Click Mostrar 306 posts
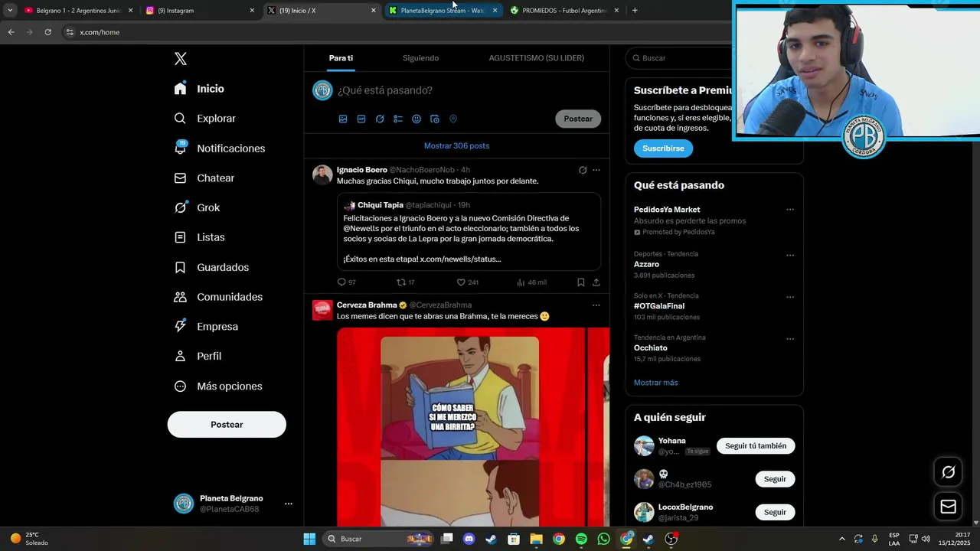The width and height of the screenshot is (980, 551). coord(456,145)
